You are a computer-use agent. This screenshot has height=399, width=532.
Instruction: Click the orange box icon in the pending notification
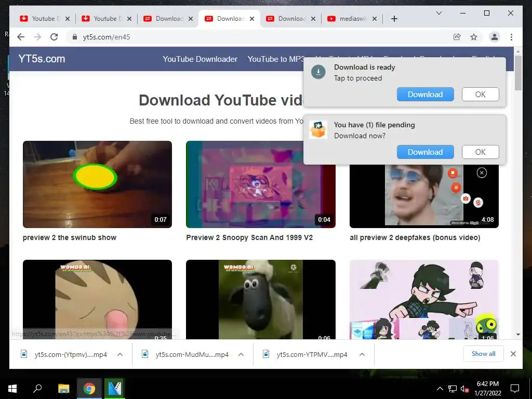pyautogui.click(x=318, y=129)
